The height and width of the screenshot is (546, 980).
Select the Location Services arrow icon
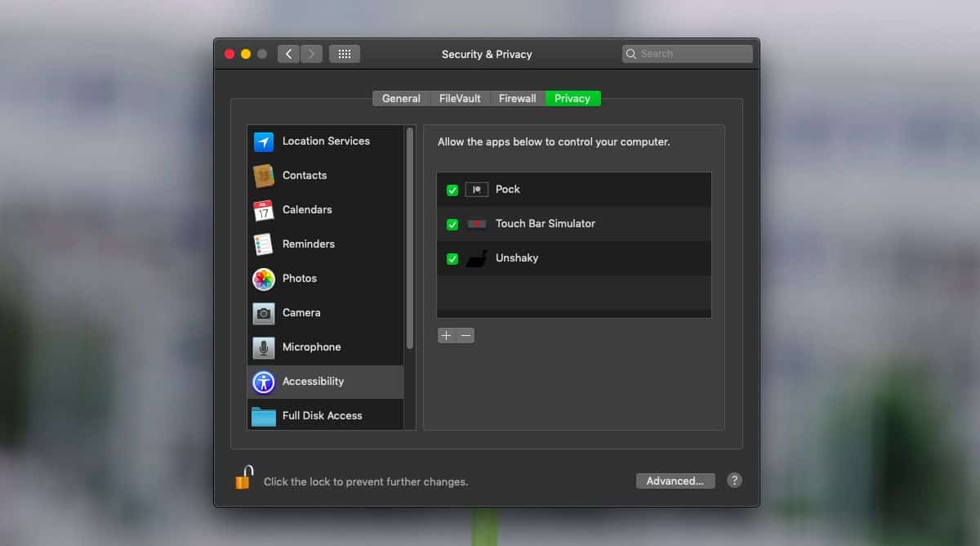tap(263, 142)
